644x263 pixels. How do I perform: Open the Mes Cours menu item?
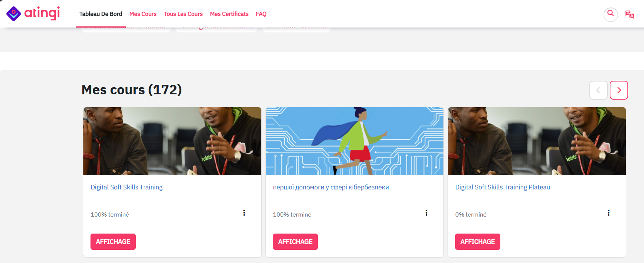pos(143,14)
